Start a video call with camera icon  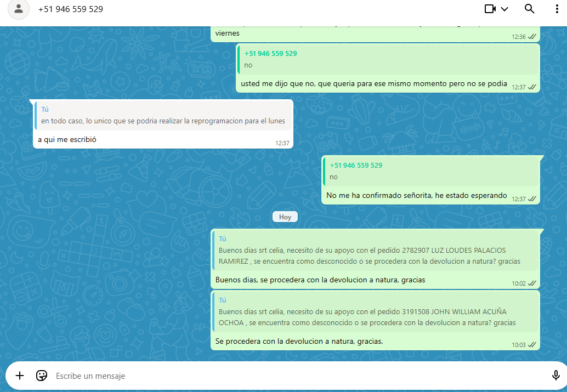(x=490, y=9)
